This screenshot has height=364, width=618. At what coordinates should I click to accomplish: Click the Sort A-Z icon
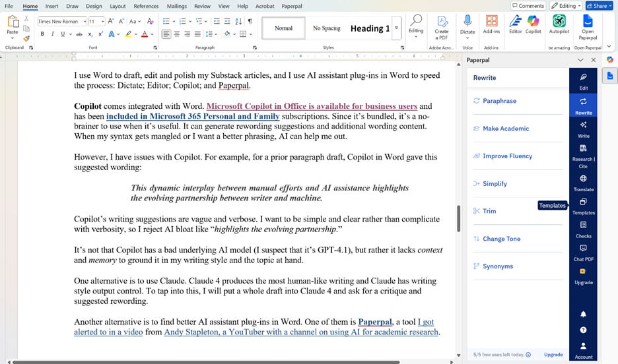point(238,21)
